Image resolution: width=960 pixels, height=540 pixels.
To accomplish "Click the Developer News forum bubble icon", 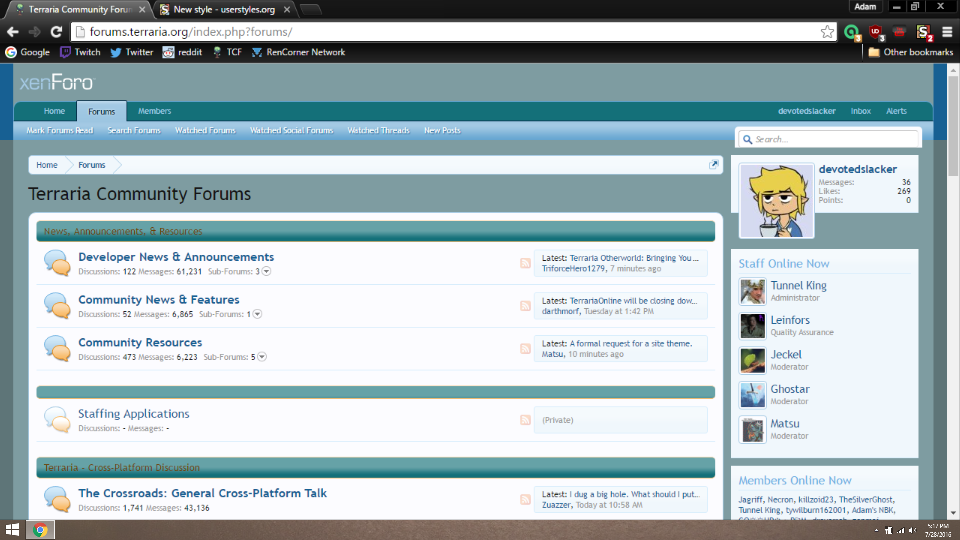I will [x=57, y=263].
